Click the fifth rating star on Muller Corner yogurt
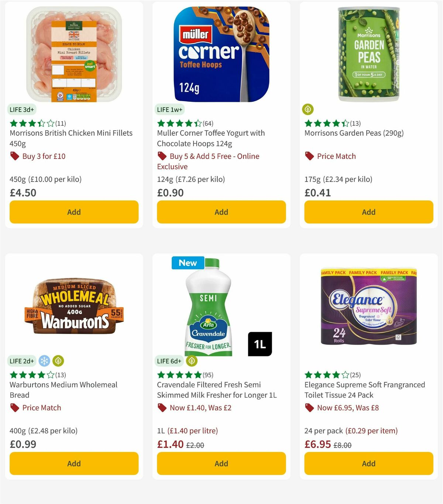 (199, 124)
